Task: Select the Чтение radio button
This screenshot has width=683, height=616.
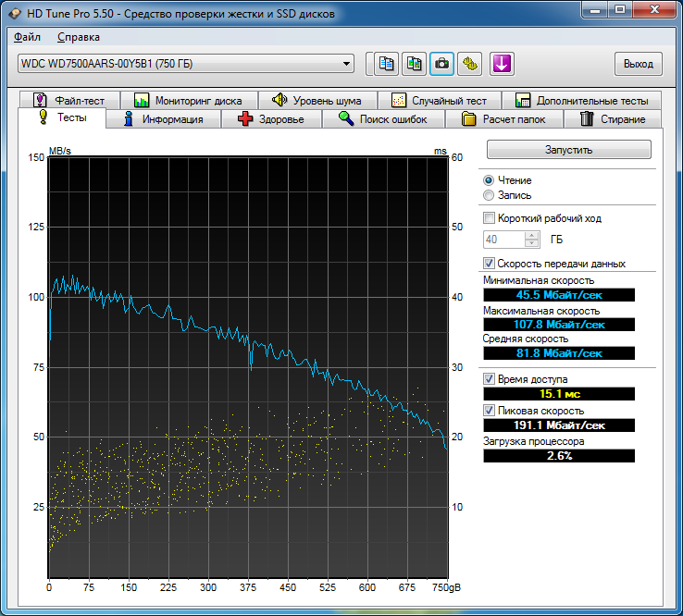Action: pyautogui.click(x=489, y=180)
